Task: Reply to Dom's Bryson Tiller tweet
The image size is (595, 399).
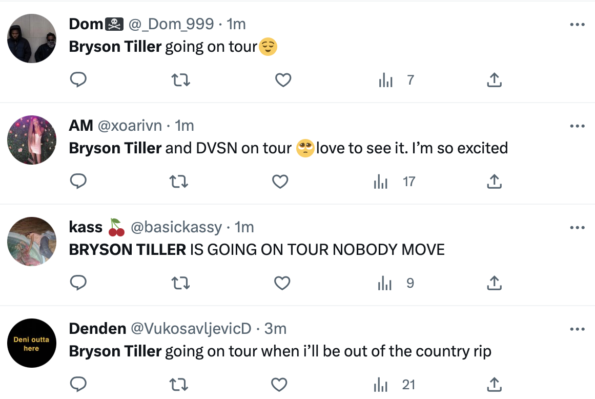Action: tap(78, 80)
